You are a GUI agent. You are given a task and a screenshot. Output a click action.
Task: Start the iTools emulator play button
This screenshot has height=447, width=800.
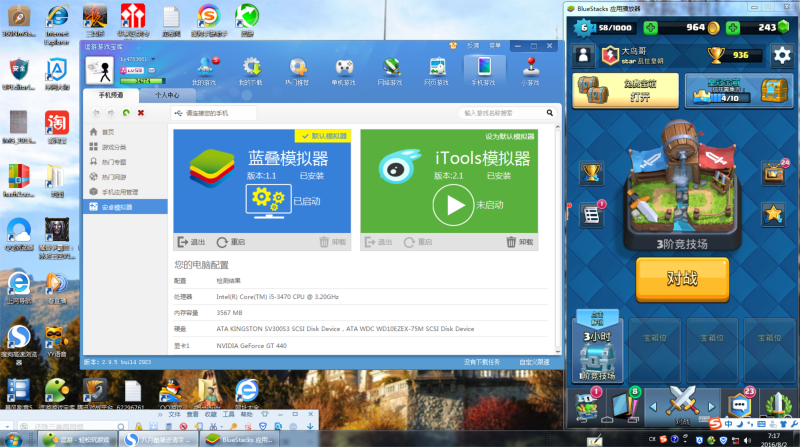(x=453, y=205)
